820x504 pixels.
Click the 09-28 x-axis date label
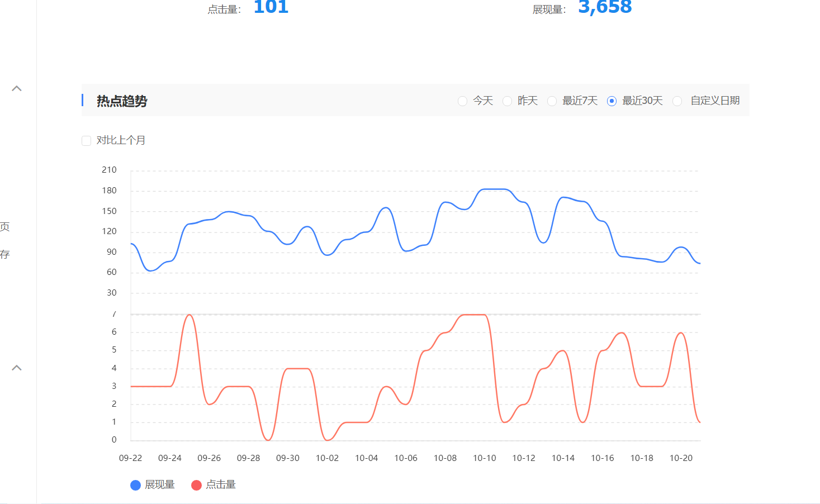coord(249,458)
